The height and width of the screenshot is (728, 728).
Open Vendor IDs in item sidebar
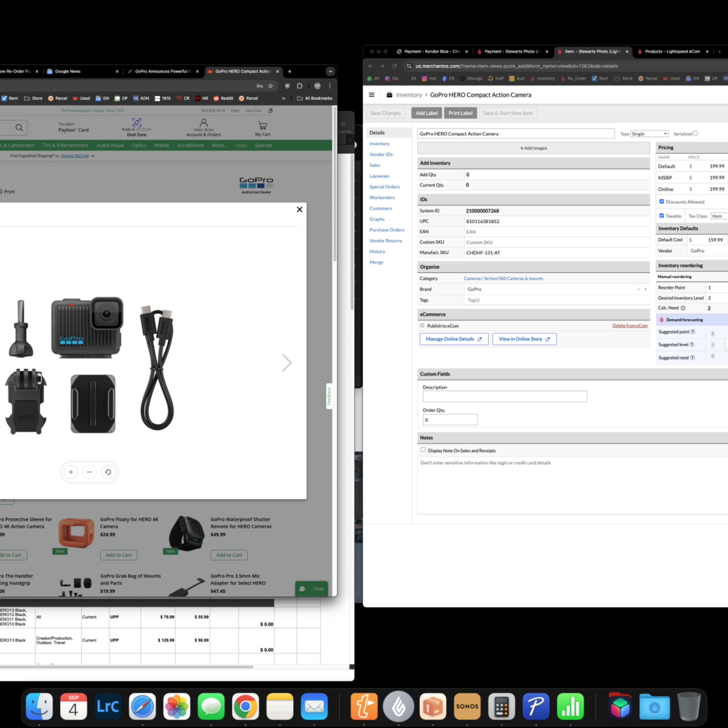(x=381, y=154)
